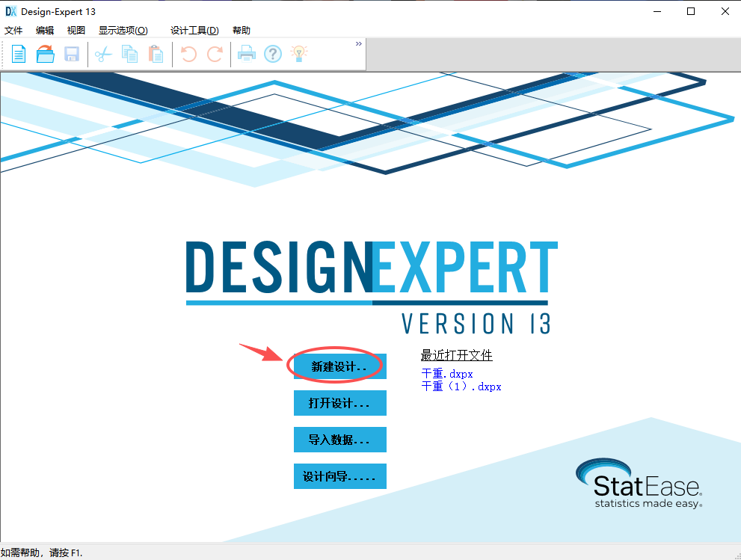Click the 设计向导 button
741x560 pixels.
(340, 476)
